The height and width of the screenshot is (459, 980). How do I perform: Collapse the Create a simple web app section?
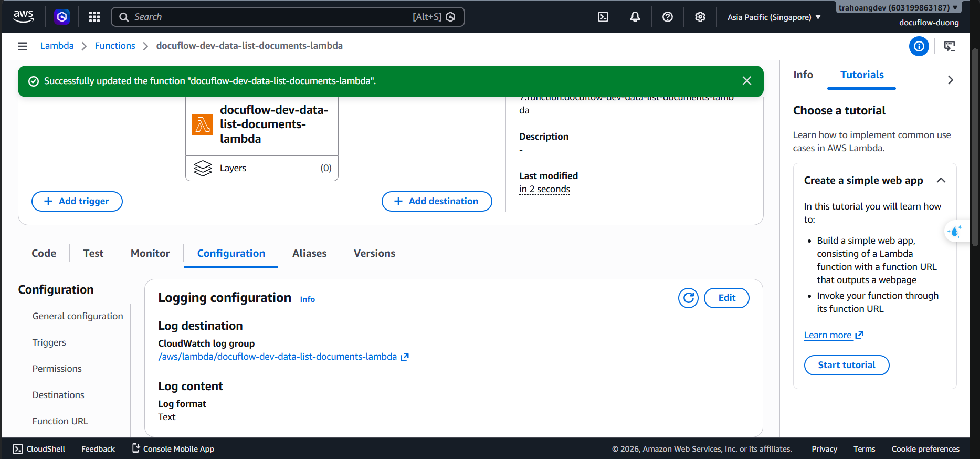[941, 180]
